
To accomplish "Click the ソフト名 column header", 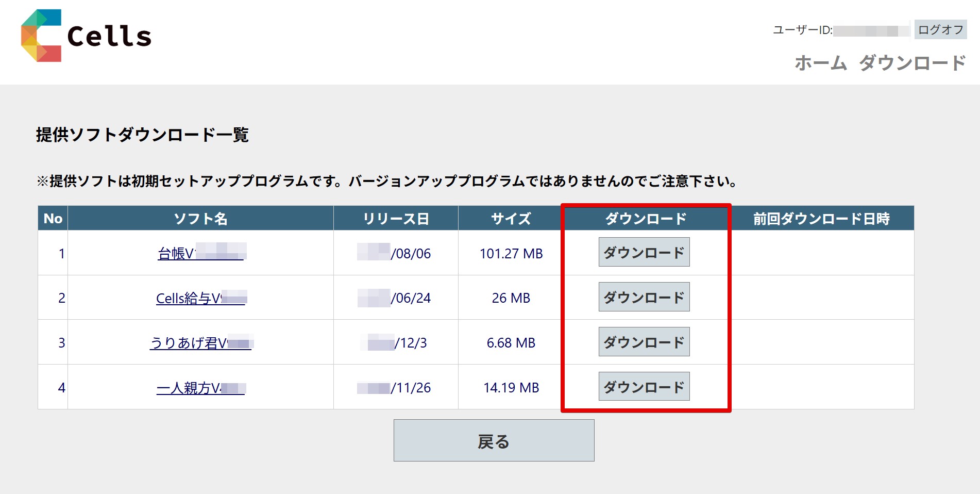I will pos(200,219).
